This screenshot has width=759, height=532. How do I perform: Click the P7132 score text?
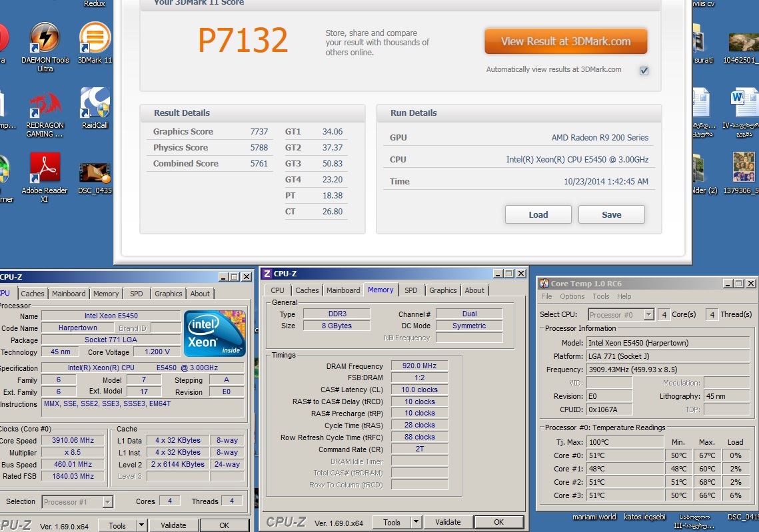click(x=243, y=41)
